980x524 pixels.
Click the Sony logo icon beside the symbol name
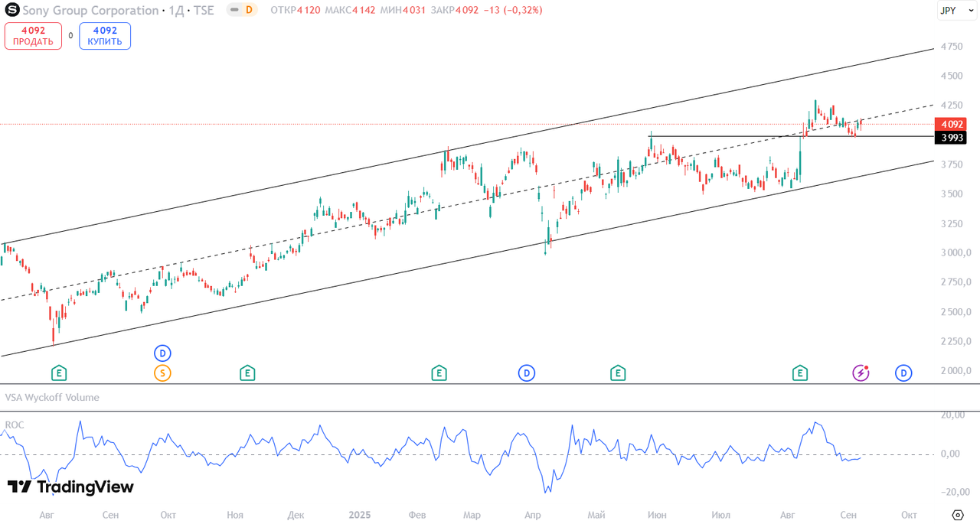coord(12,11)
